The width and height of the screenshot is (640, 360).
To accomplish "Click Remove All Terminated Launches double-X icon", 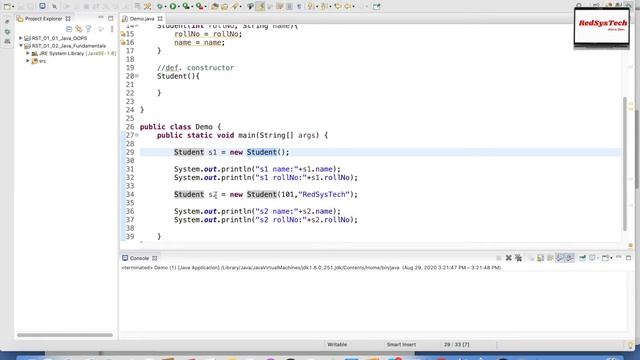I will point(518,258).
